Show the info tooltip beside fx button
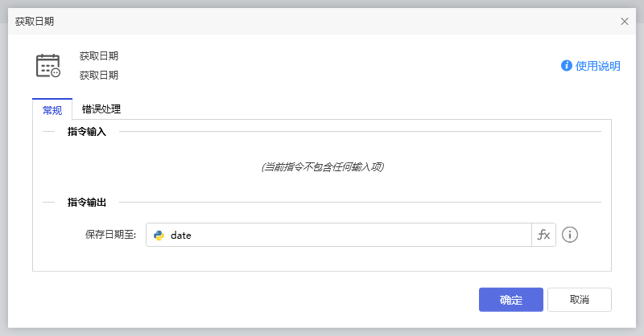 (x=570, y=235)
